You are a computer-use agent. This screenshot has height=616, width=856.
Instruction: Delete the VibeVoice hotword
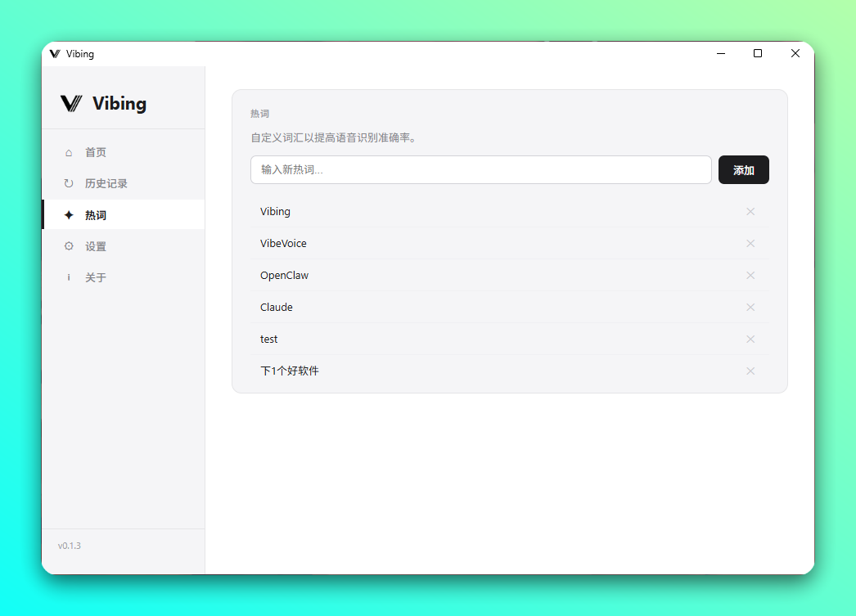click(750, 243)
